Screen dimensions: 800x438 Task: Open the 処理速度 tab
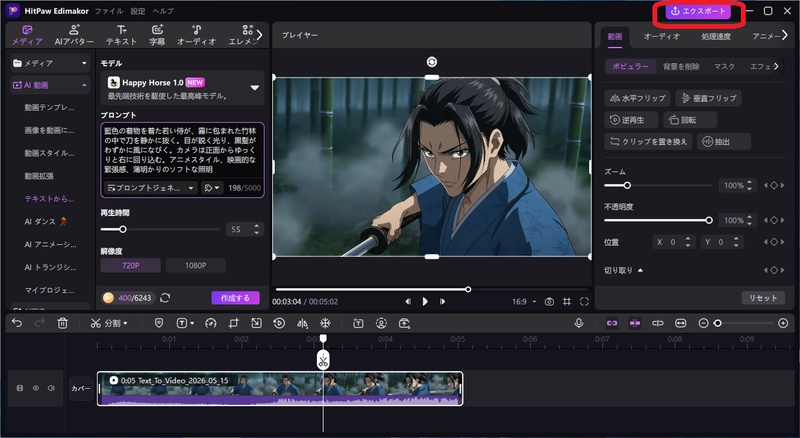(x=716, y=36)
